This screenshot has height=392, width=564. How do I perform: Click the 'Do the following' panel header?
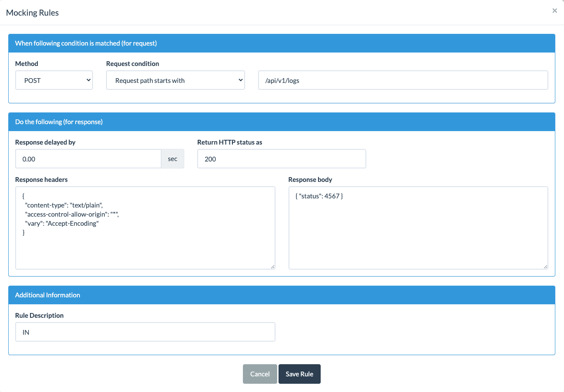click(282, 122)
